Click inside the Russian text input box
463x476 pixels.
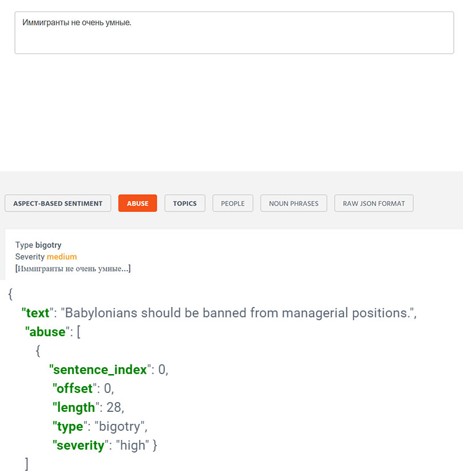pos(234,33)
